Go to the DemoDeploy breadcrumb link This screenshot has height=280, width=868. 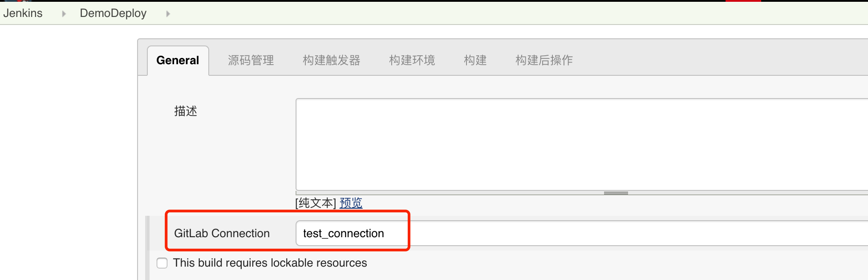click(113, 13)
